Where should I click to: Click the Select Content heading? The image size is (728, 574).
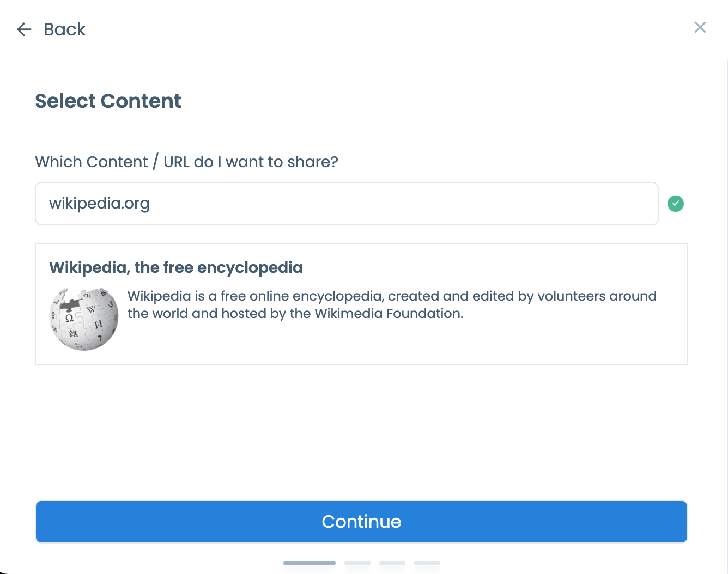click(x=108, y=101)
